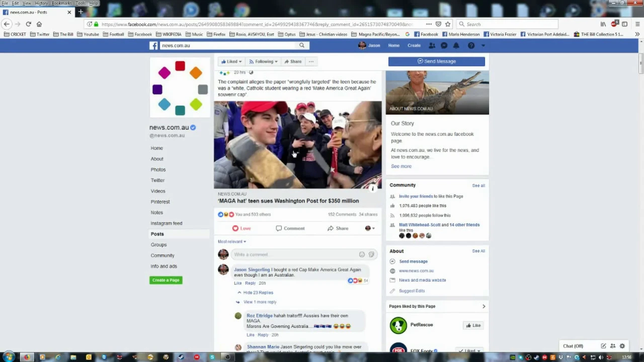Image resolution: width=644 pixels, height=362 pixels.
Task: Click the blue Send Message button
Action: pos(437,61)
